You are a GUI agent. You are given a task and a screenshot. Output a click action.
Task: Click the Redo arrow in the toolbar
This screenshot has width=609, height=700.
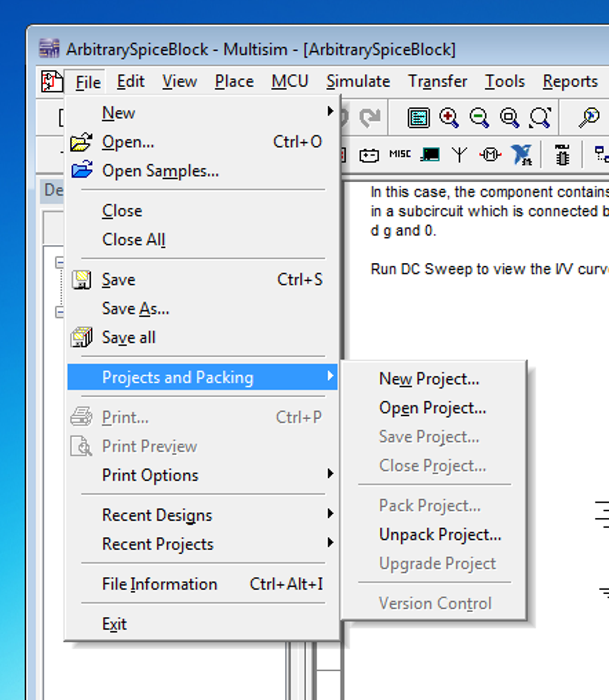[370, 118]
